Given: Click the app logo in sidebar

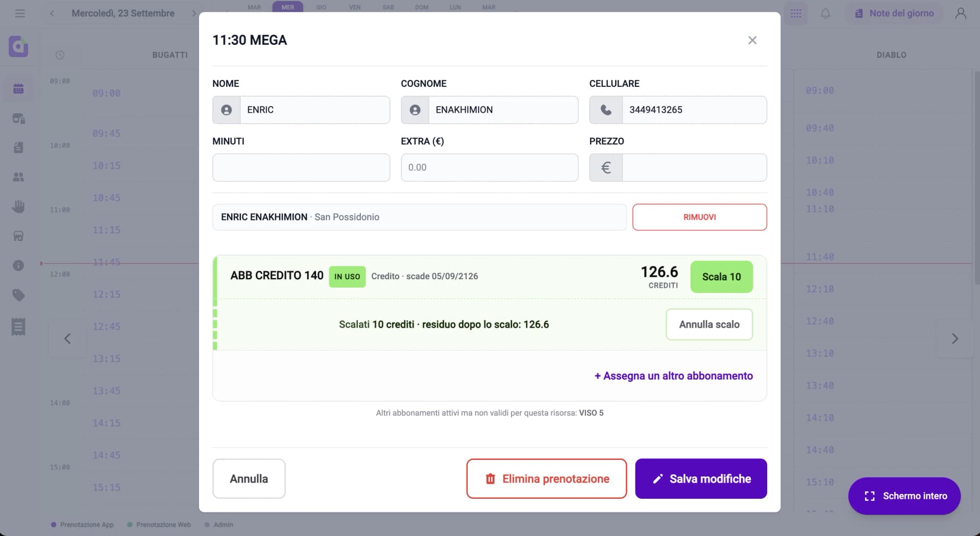Looking at the screenshot, I should (18, 46).
